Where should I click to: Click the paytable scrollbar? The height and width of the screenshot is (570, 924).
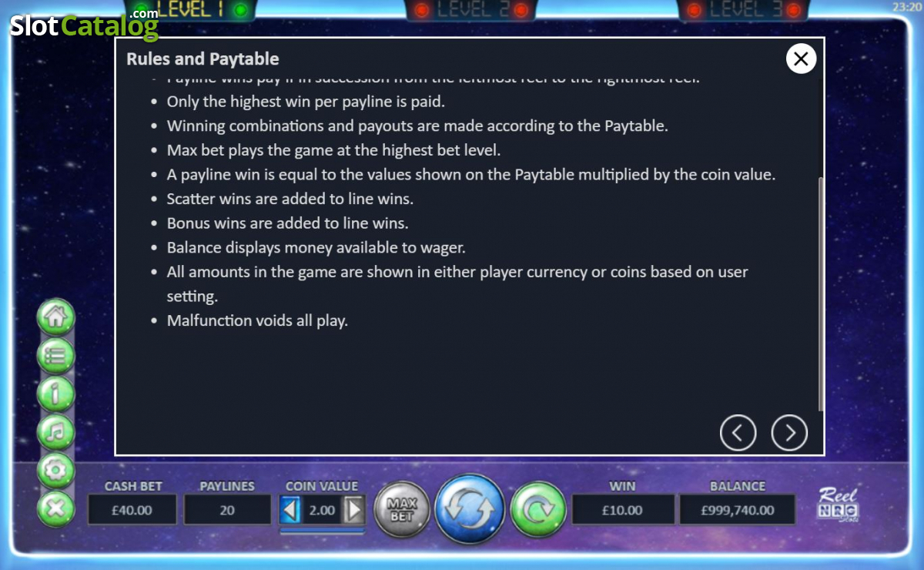pyautogui.click(x=821, y=294)
